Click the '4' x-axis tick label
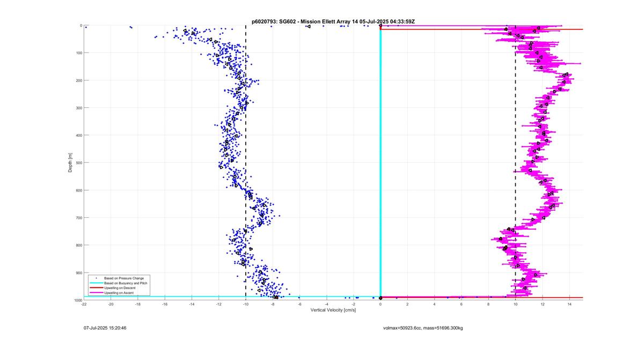The width and height of the screenshot is (644, 337). coord(435,304)
